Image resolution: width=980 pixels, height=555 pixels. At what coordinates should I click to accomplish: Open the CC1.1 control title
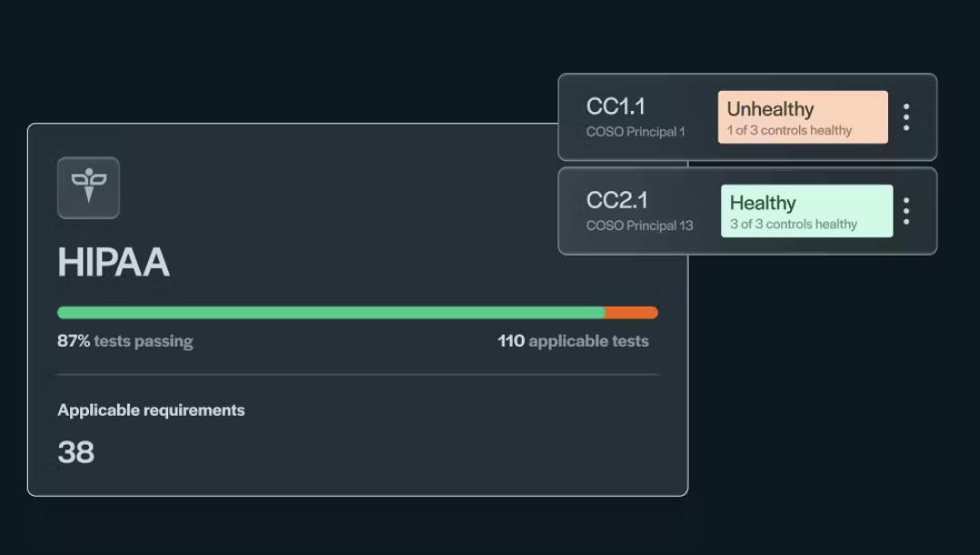(x=615, y=106)
